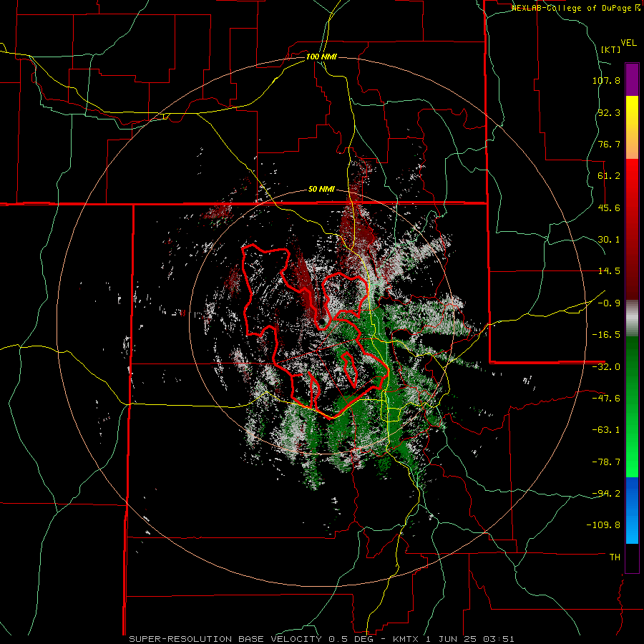
Task: Click the 76.7 velocity scale value
Action: tap(609, 144)
